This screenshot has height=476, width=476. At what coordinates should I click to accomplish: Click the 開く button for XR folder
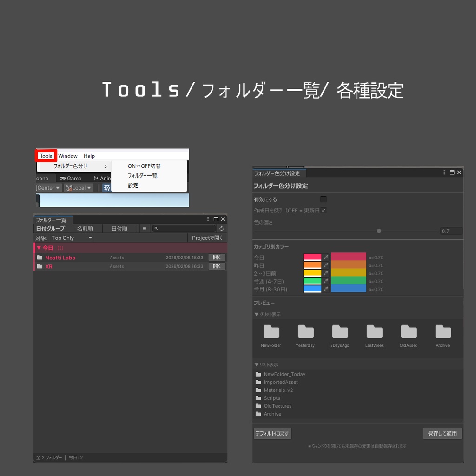(x=217, y=266)
